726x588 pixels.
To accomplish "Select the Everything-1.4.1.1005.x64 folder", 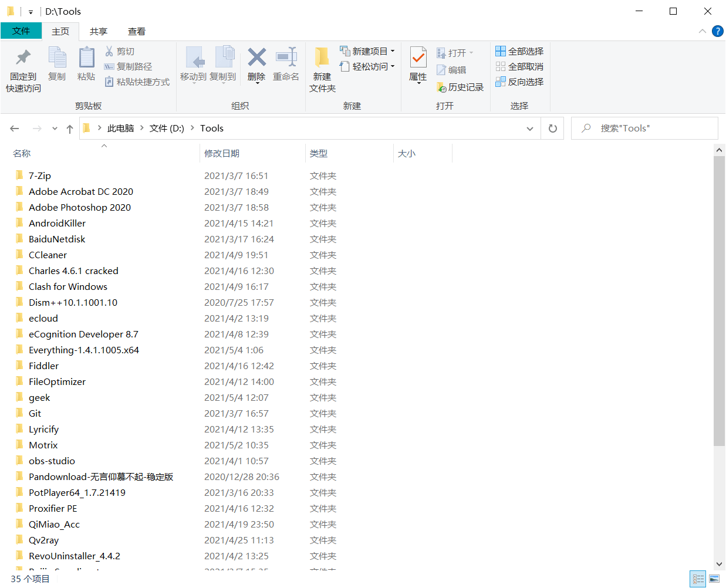I will coord(84,350).
